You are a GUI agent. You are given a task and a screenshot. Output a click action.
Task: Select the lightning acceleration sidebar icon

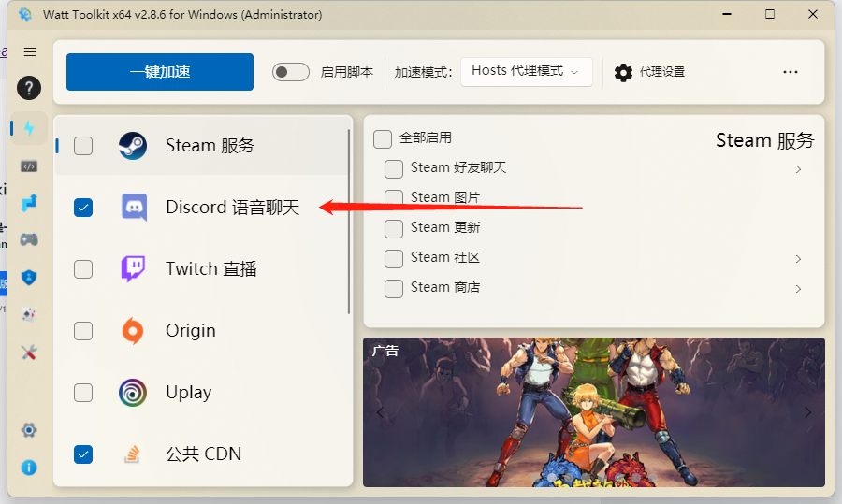coord(29,128)
